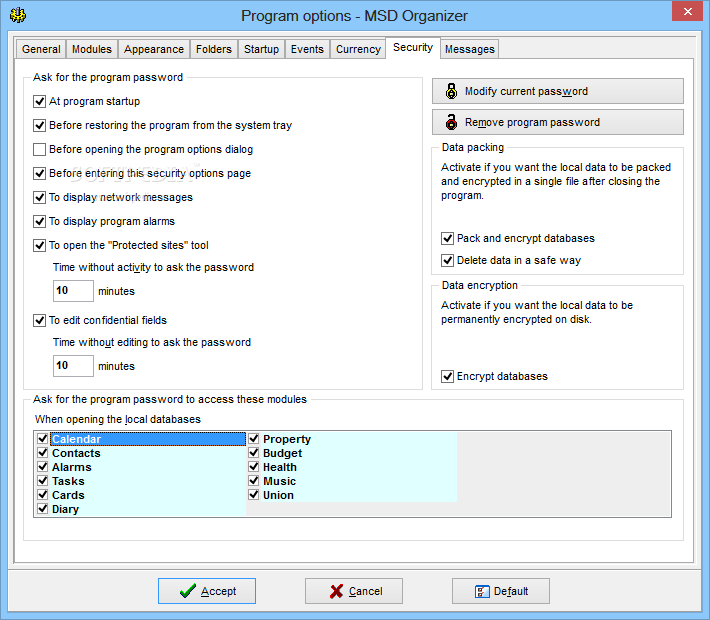This screenshot has height=620, width=710.
Task: Click the inactivity minutes input field
Action: pos(73,291)
